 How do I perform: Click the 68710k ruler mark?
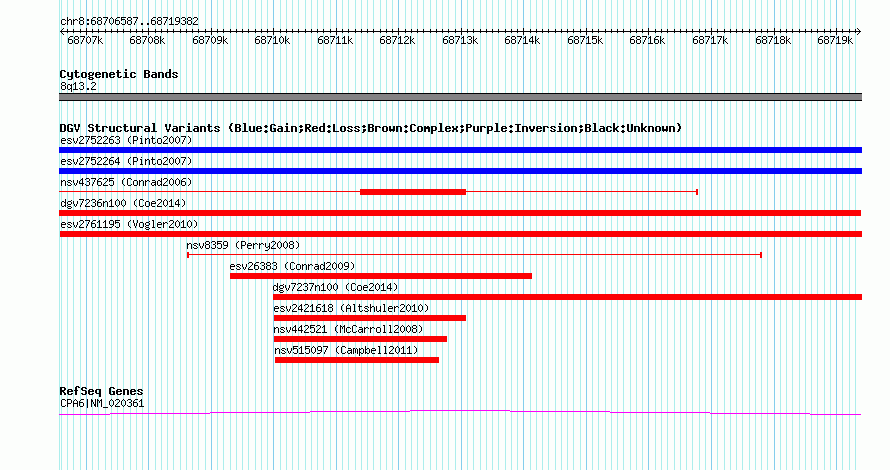point(272,40)
